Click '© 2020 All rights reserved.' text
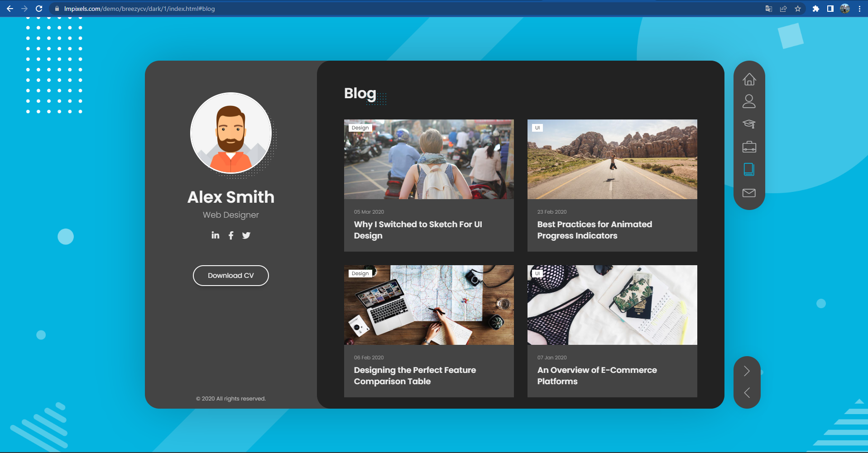This screenshot has width=868, height=453. [231, 399]
